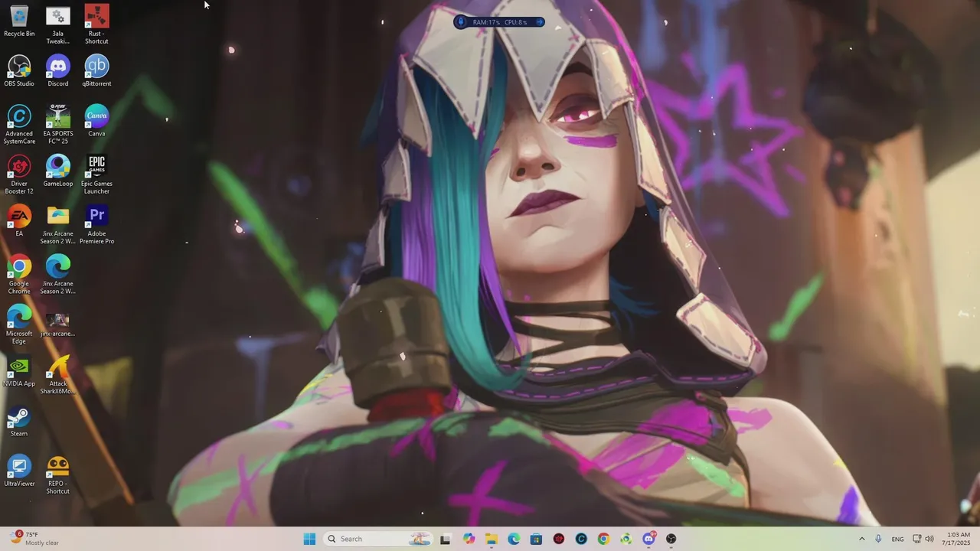Select Epic Games Launcher desktop icon
980x551 pixels.
pos(96,174)
